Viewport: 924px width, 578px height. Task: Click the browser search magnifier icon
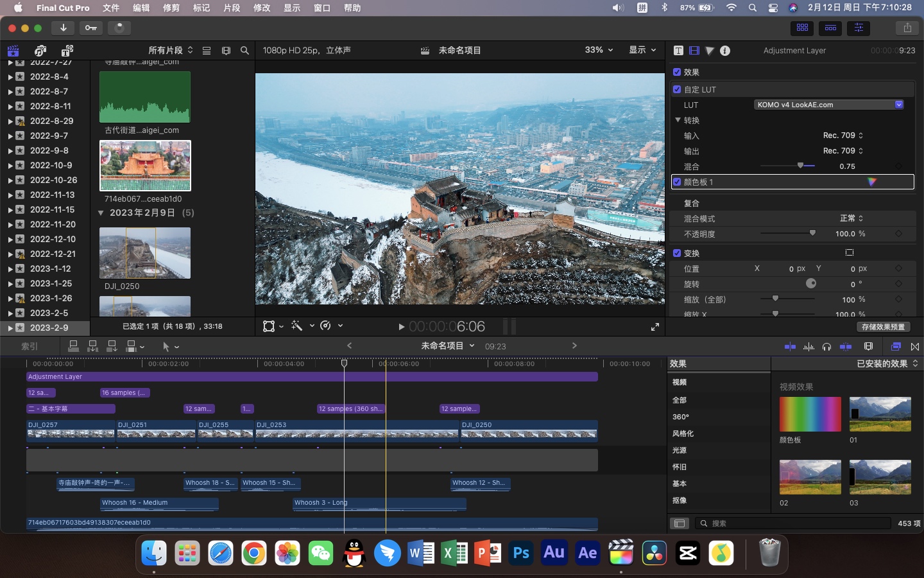coord(244,51)
